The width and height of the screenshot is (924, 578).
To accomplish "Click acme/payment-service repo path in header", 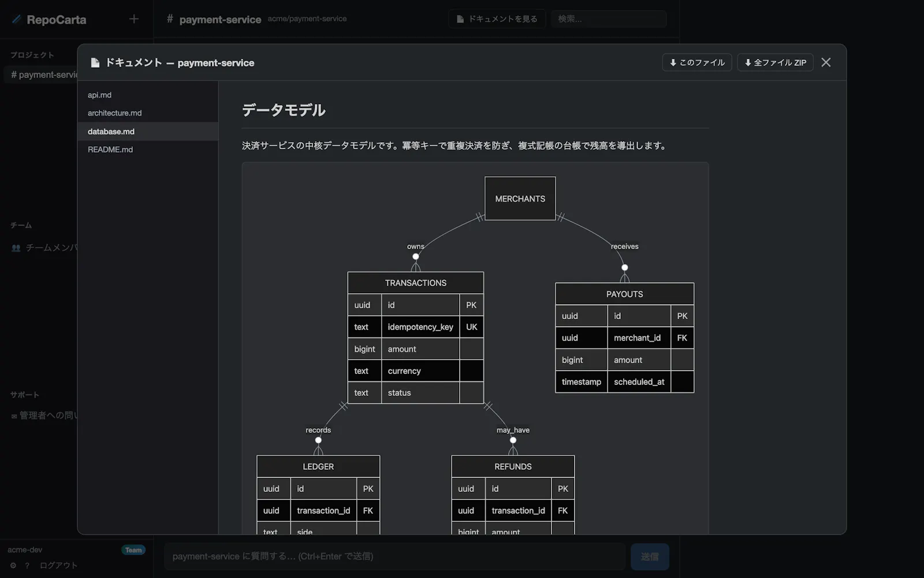I will (x=307, y=18).
